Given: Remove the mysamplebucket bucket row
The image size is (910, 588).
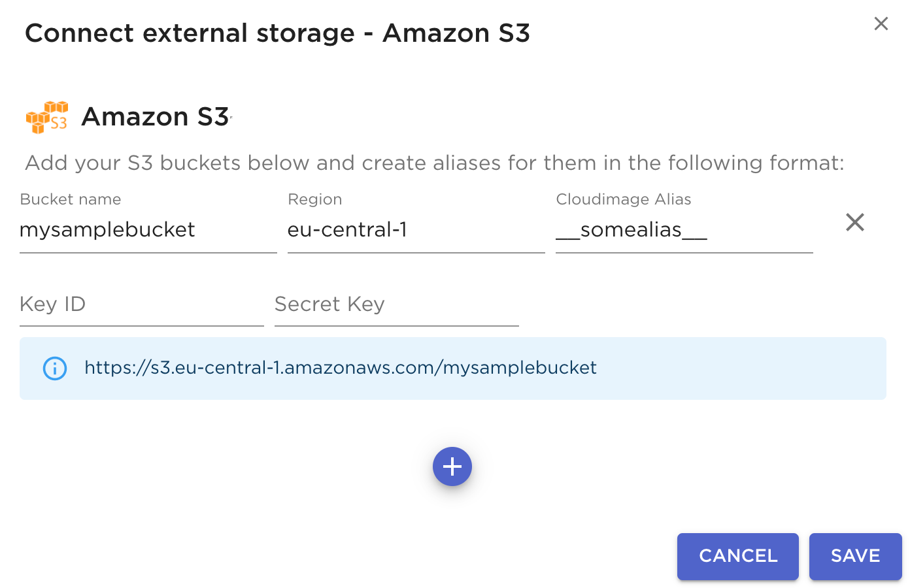Looking at the screenshot, I should tap(854, 223).
